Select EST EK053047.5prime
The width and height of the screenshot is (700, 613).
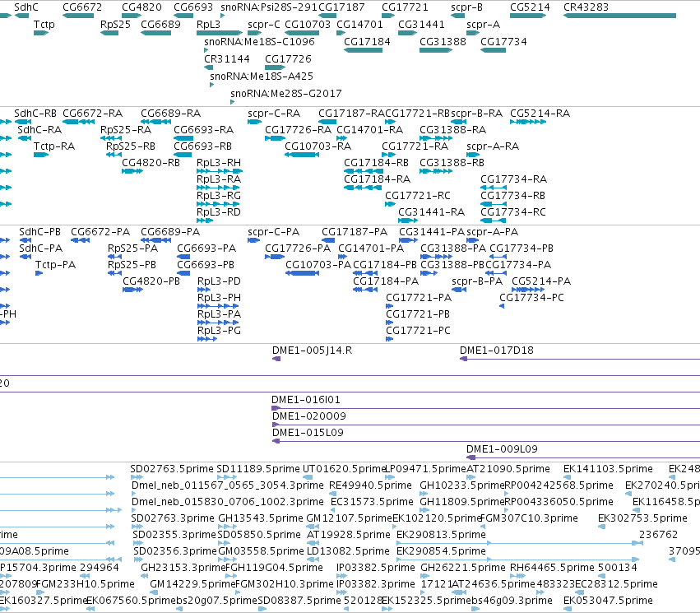click(x=608, y=601)
